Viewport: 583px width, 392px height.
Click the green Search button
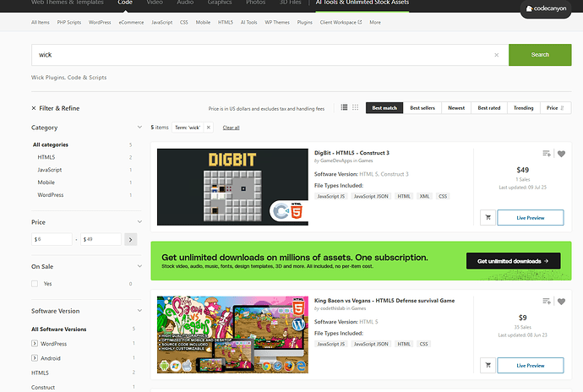tap(540, 55)
